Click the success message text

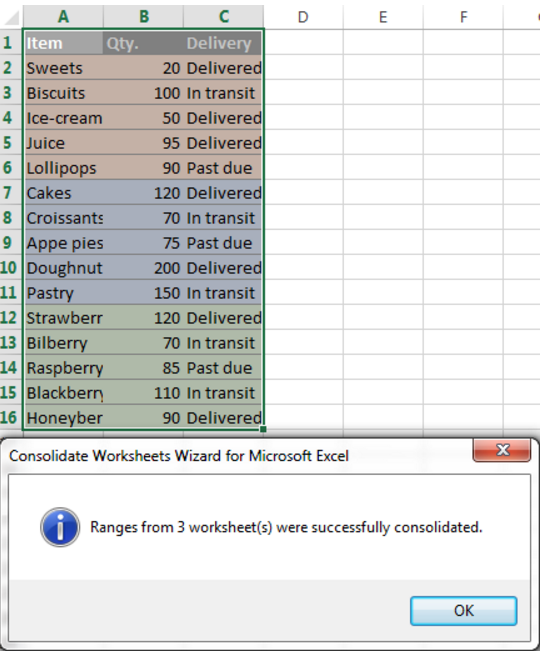tap(286, 527)
